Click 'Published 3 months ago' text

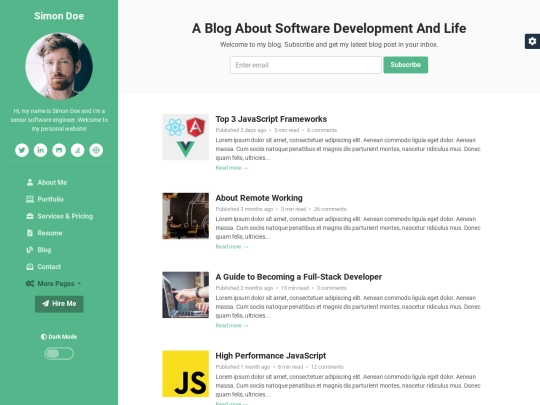coord(244,209)
